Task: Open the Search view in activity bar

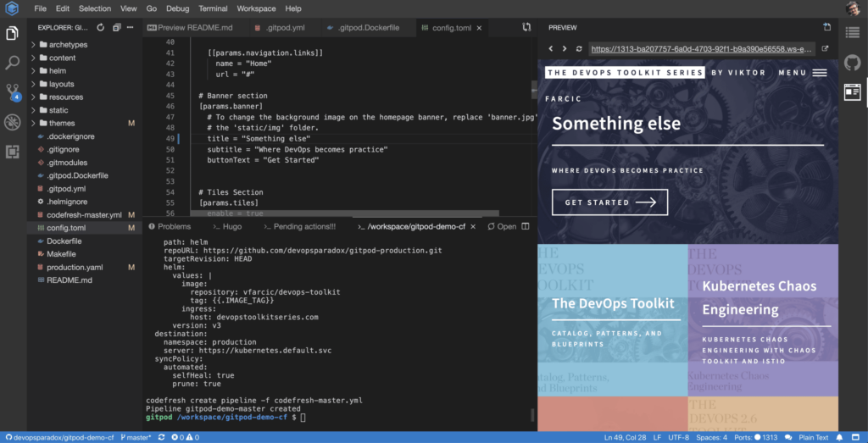Action: click(x=12, y=63)
